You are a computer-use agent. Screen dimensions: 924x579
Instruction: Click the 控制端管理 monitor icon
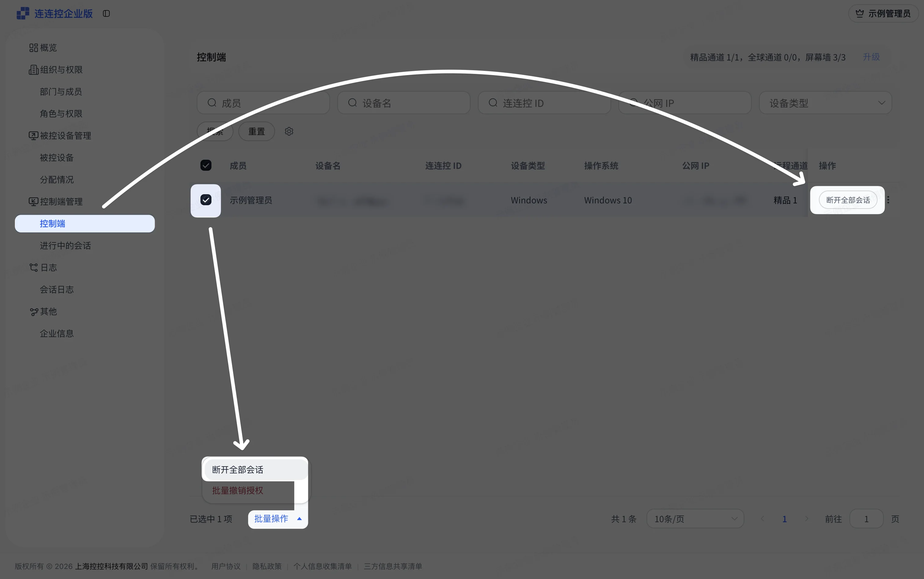click(34, 202)
